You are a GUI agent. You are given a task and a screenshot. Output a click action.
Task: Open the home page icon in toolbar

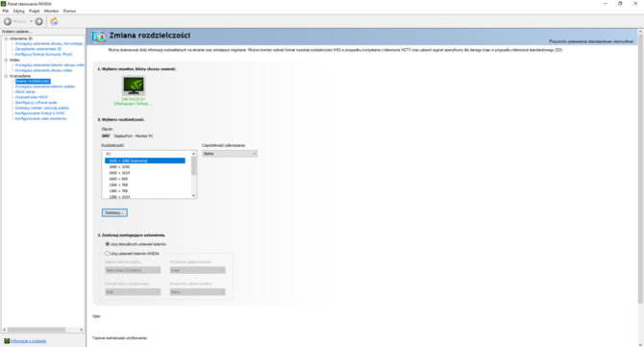(54, 21)
